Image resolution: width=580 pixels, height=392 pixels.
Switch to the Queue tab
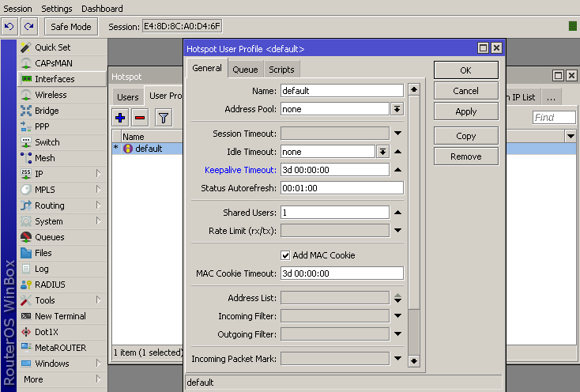[245, 70]
